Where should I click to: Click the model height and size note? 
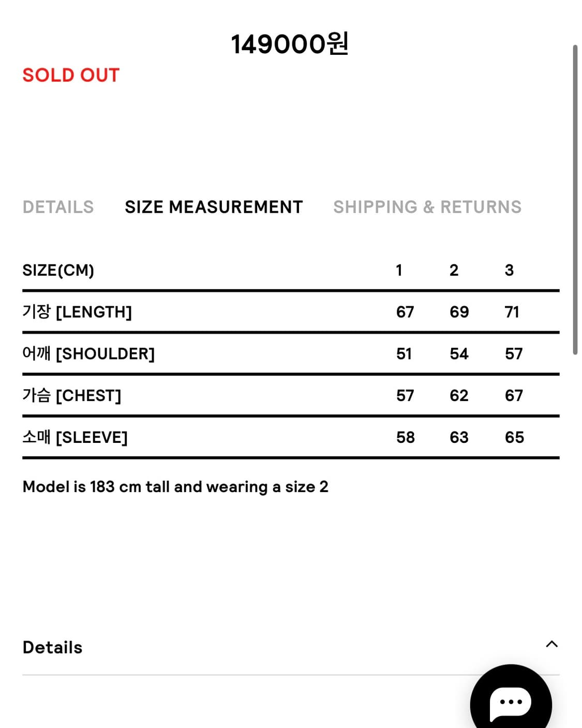175,487
